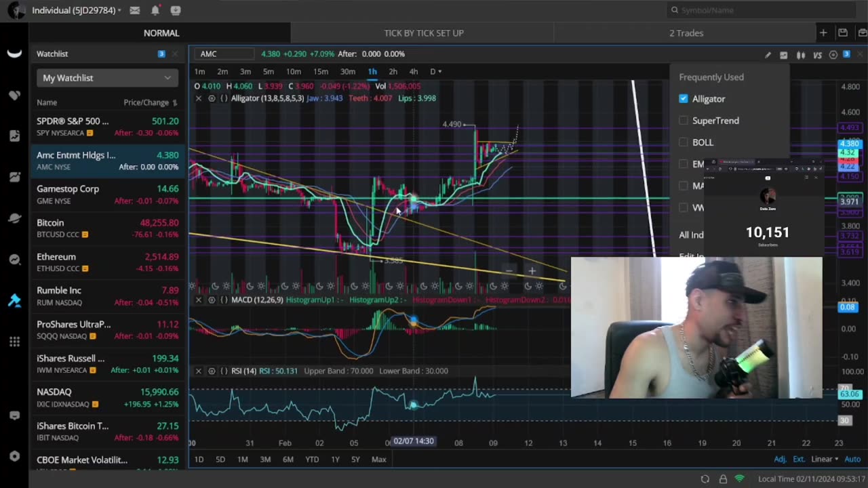The height and width of the screenshot is (488, 868).
Task: Select SPDR S&P 500 watchlist row
Action: pos(107,127)
